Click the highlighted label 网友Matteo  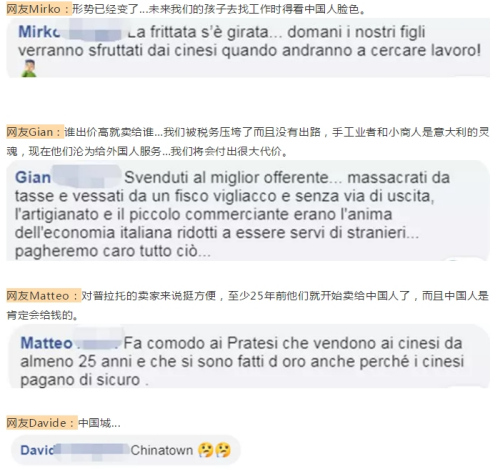pyautogui.click(x=43, y=295)
